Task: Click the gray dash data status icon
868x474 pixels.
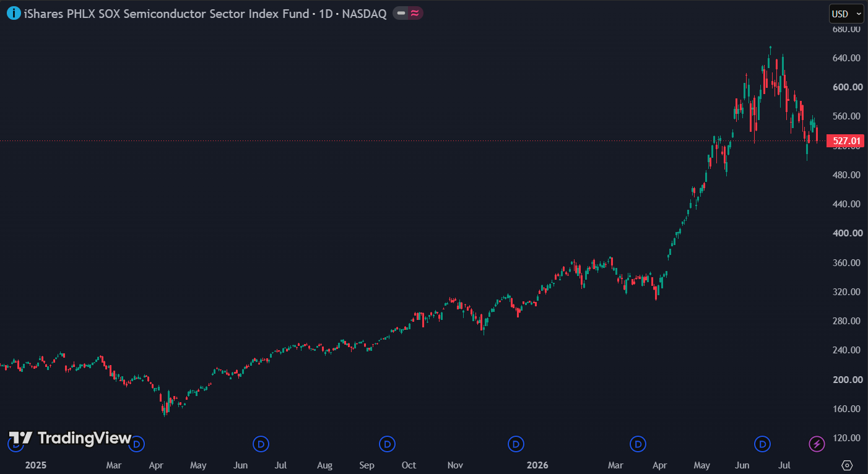Action: pyautogui.click(x=401, y=13)
